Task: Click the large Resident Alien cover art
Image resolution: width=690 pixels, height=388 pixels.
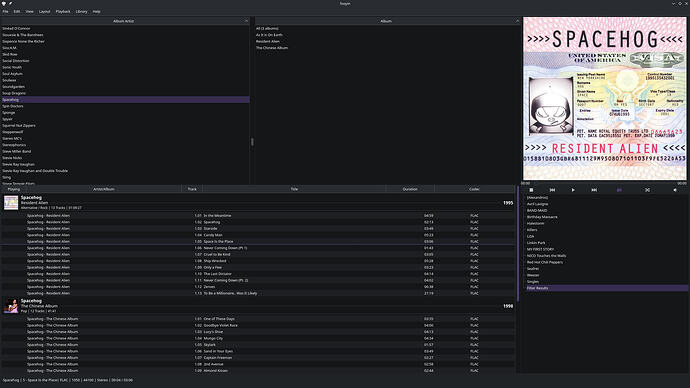Action: [604, 99]
